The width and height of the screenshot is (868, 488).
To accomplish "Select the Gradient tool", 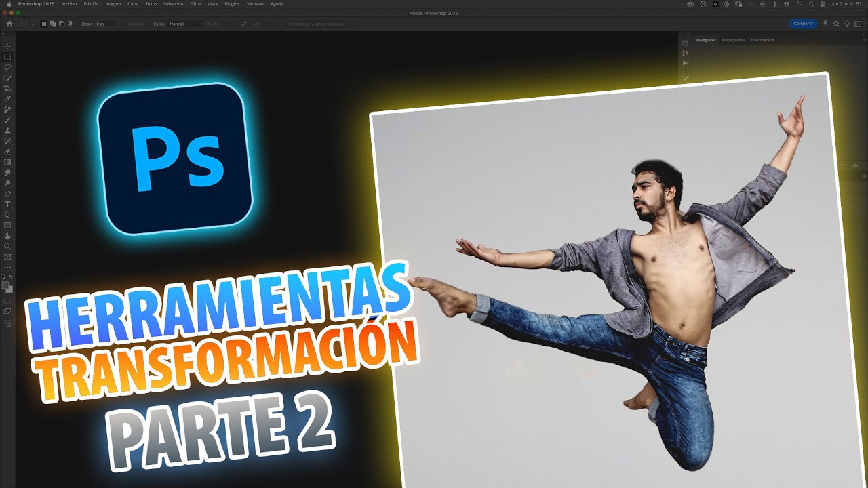I will coord(8,162).
